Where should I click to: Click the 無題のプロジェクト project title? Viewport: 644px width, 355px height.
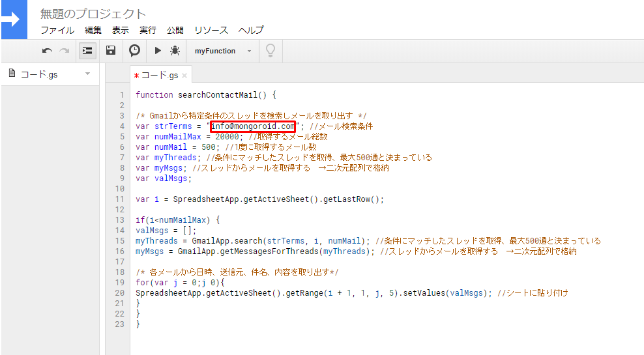click(x=93, y=14)
